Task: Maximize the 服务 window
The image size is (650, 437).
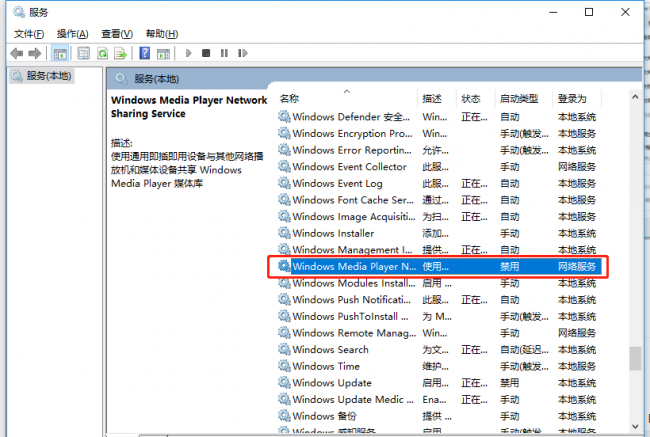Action: [589, 12]
